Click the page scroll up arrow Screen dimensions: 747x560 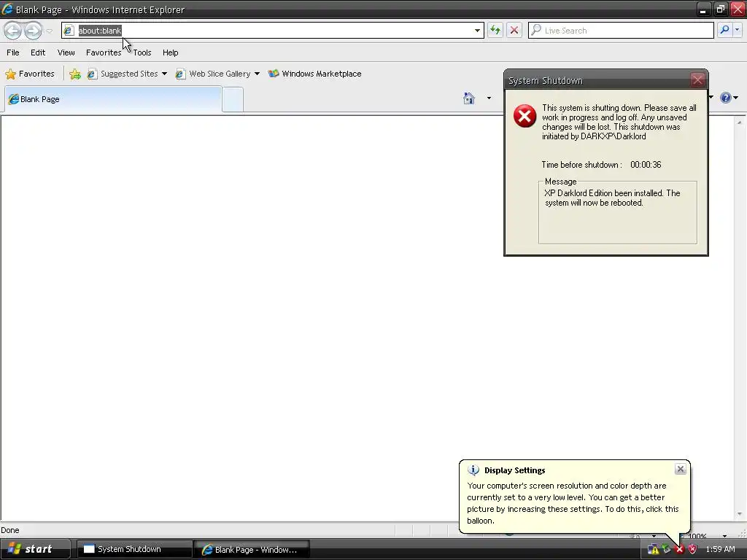(x=740, y=122)
